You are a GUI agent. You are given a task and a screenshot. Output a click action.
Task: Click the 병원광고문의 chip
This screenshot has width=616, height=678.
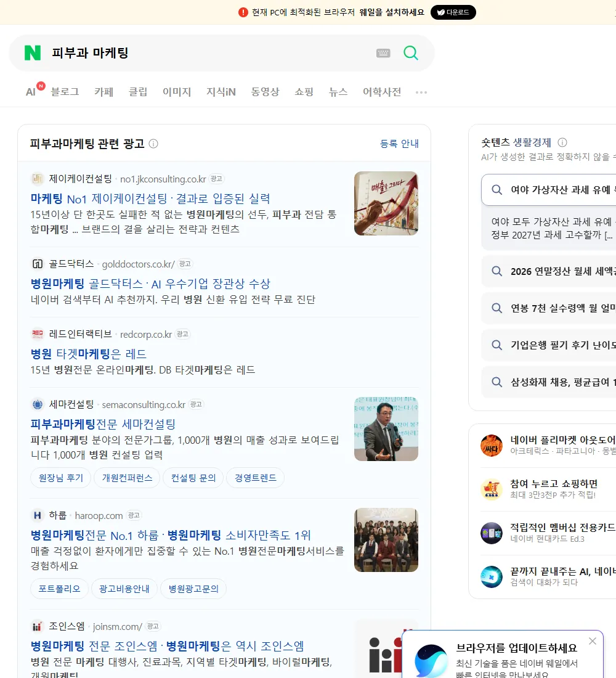[193, 589]
